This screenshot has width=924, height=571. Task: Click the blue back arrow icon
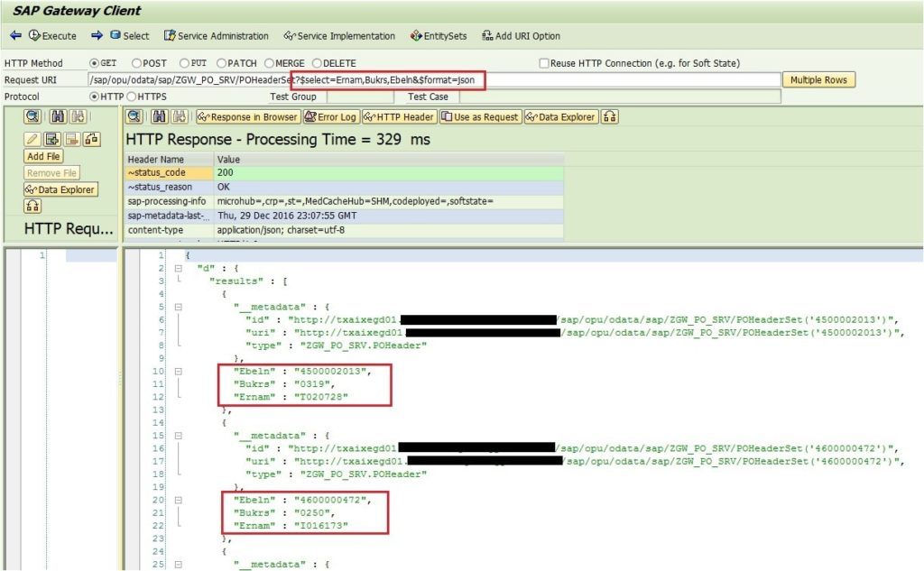coord(16,36)
